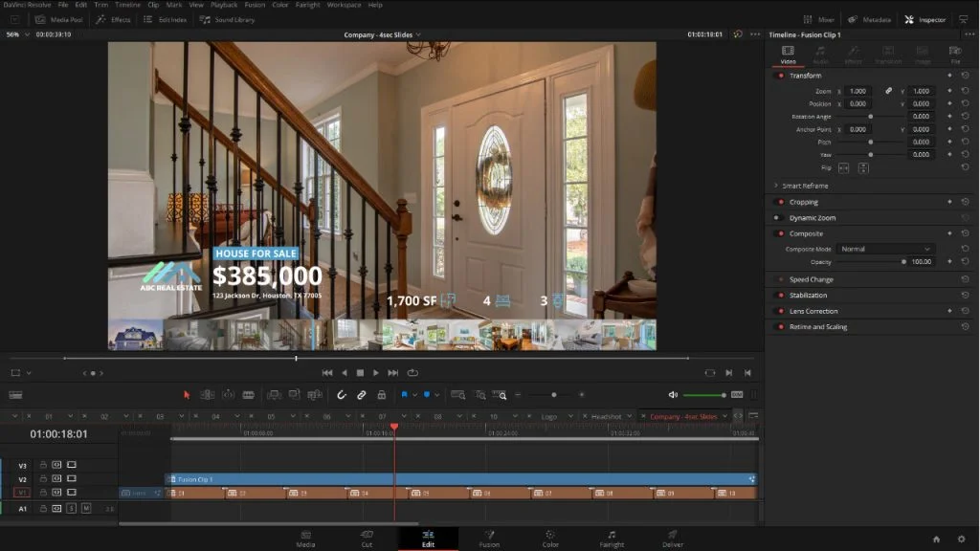Toggle the Lens Correction enable switch
This screenshot has width=980, height=551.
[779, 311]
